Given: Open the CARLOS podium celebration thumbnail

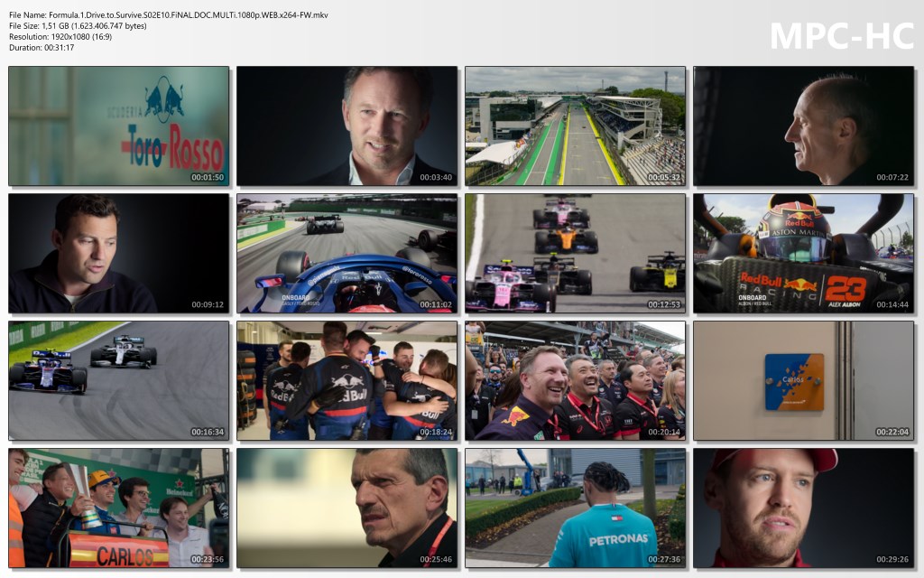Looking at the screenshot, I should [119, 508].
